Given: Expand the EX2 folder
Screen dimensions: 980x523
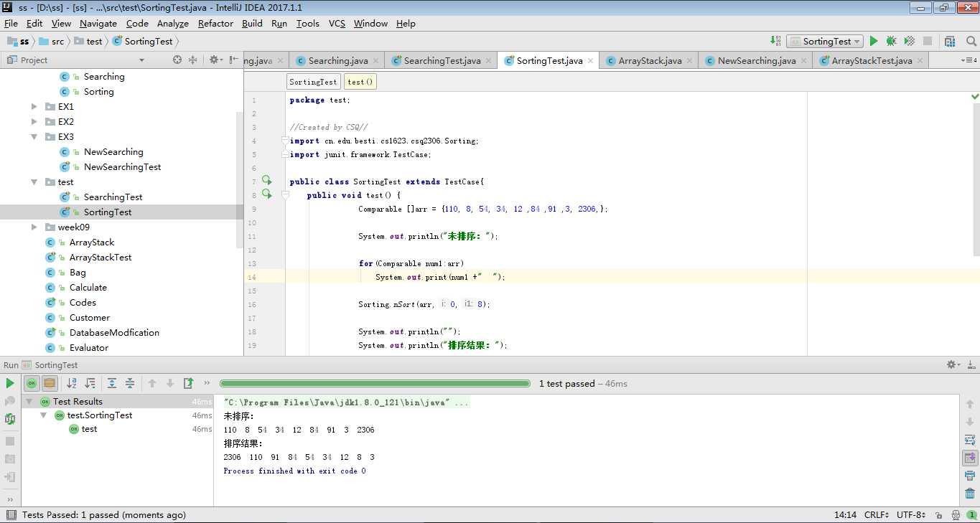Looking at the screenshot, I should click(x=34, y=121).
